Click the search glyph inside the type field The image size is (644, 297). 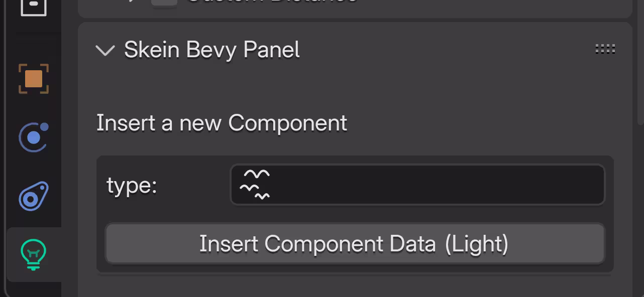(x=255, y=185)
